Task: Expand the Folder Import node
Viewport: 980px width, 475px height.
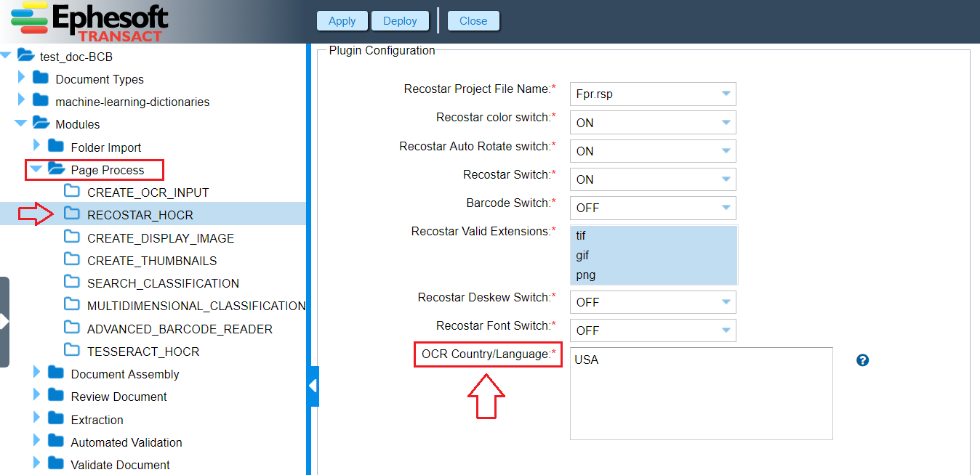Action: [x=37, y=146]
